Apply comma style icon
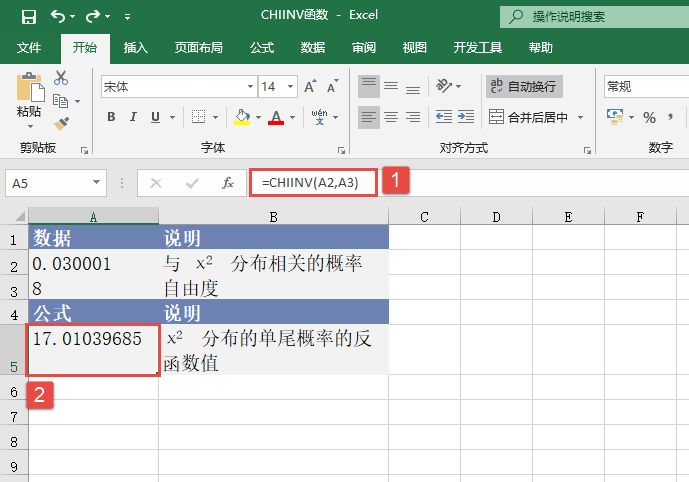689x482 pixels. pyautogui.click(x=671, y=117)
